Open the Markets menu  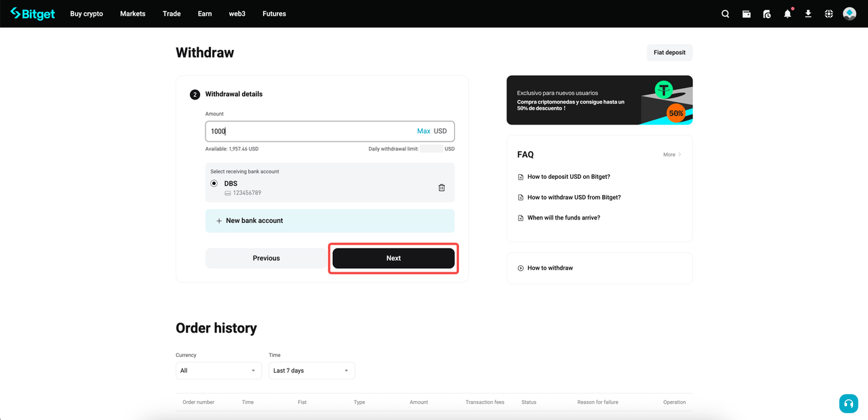tap(132, 14)
